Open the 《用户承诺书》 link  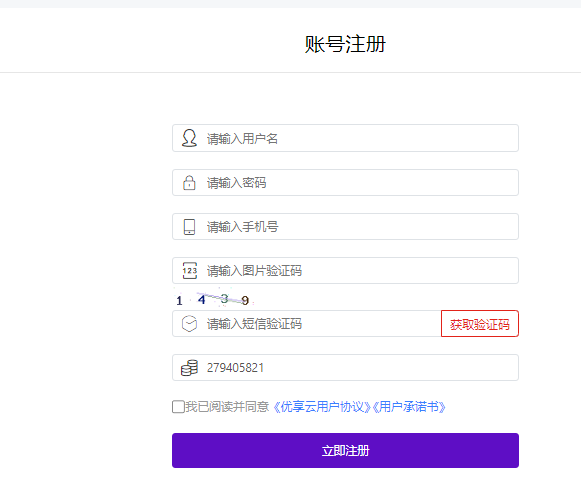409,407
